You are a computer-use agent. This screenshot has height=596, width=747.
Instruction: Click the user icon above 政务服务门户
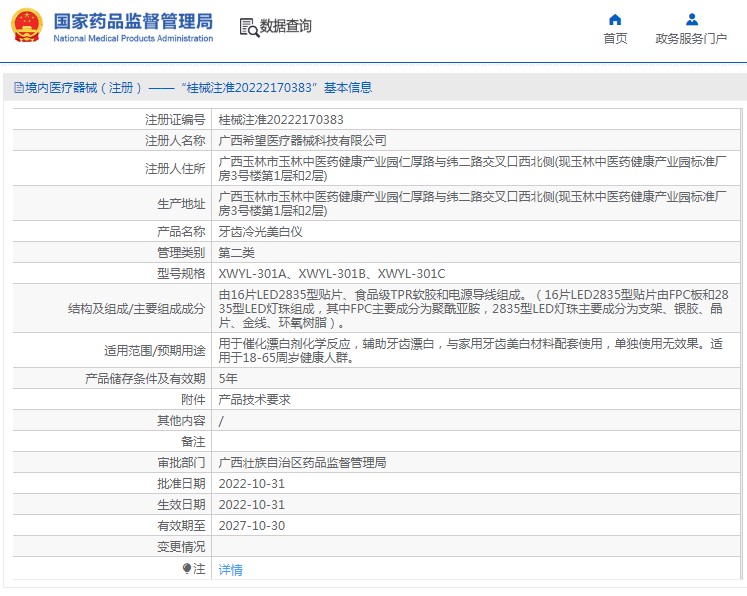click(x=692, y=20)
